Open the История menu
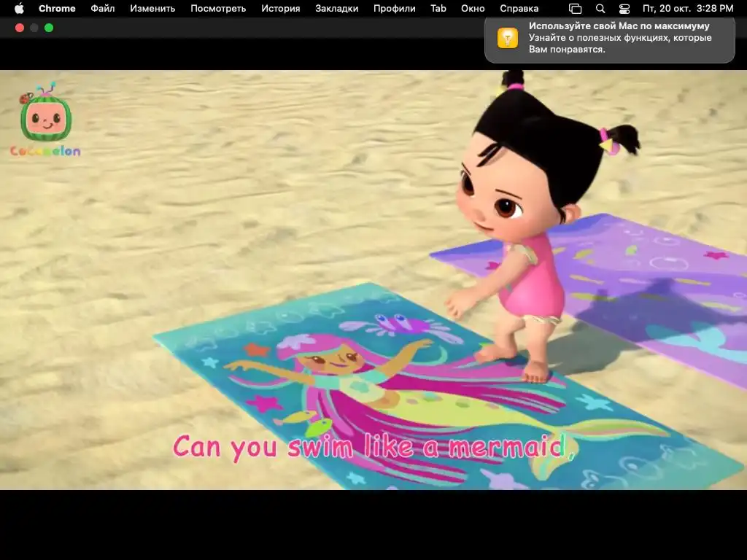The width and height of the screenshot is (747, 560). tap(281, 9)
